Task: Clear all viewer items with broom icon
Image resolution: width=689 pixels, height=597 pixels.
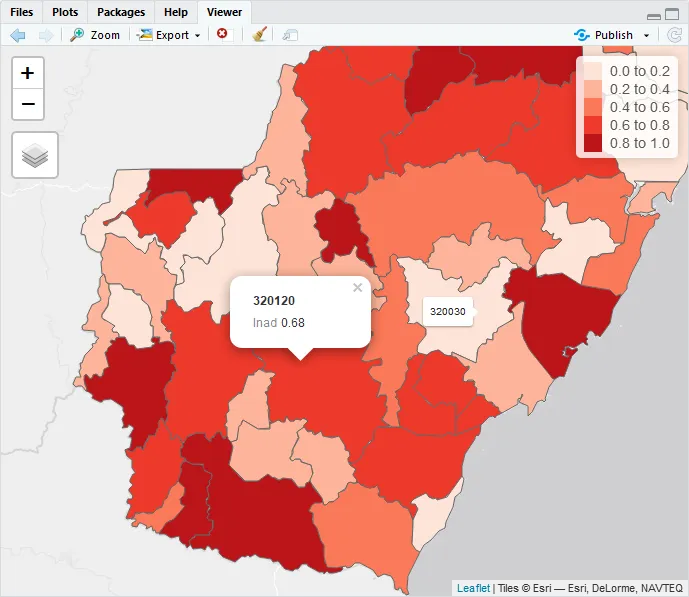Action: [x=260, y=35]
